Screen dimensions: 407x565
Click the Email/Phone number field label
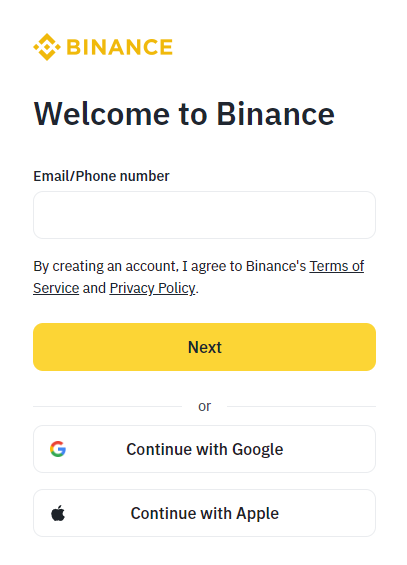[x=101, y=176]
